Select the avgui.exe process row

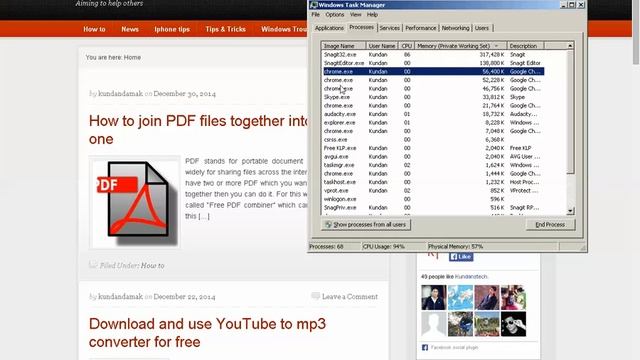433,156
